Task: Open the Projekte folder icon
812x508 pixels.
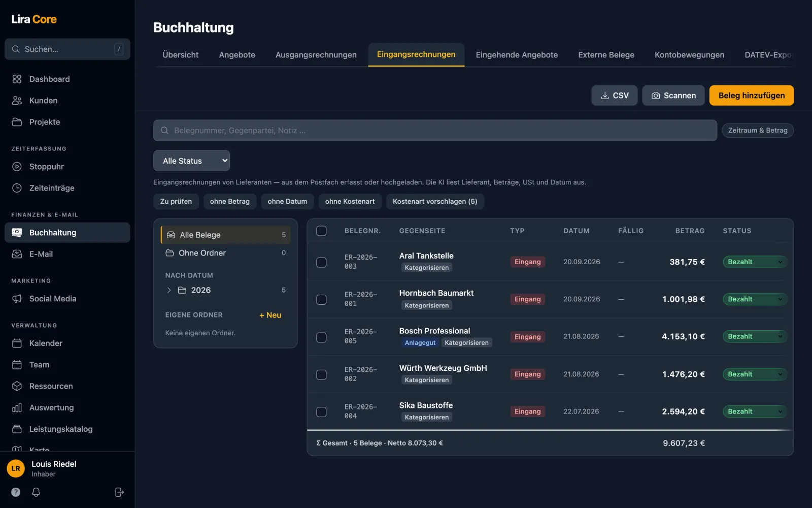Action: [17, 122]
